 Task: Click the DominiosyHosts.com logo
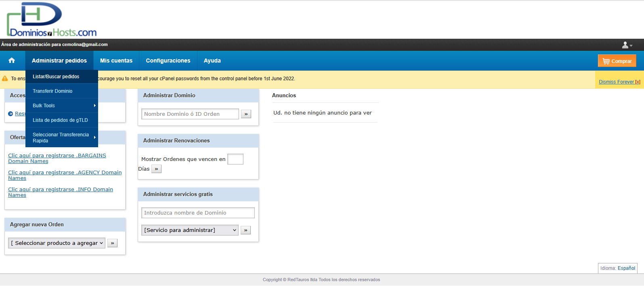52,20
